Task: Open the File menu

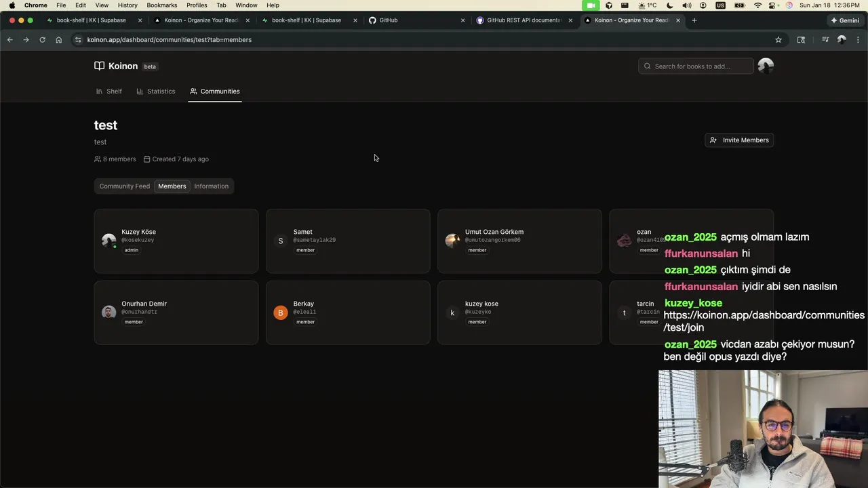Action: (x=61, y=5)
